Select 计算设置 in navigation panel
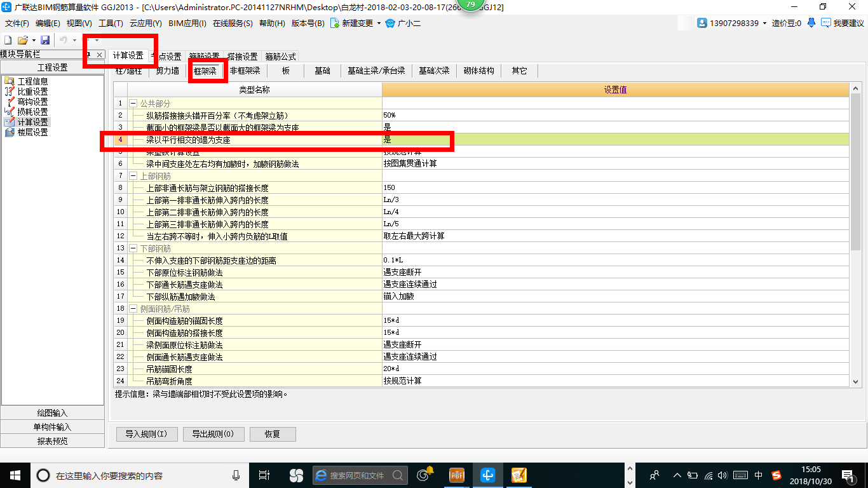 pyautogui.click(x=32, y=122)
